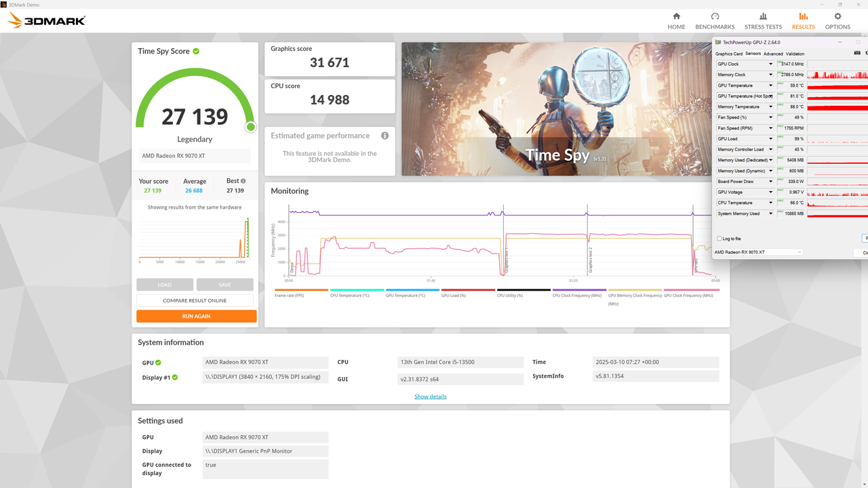The height and width of the screenshot is (488, 868).
Task: Switch to the Advanced tab in GPU-Z
Action: tap(773, 54)
